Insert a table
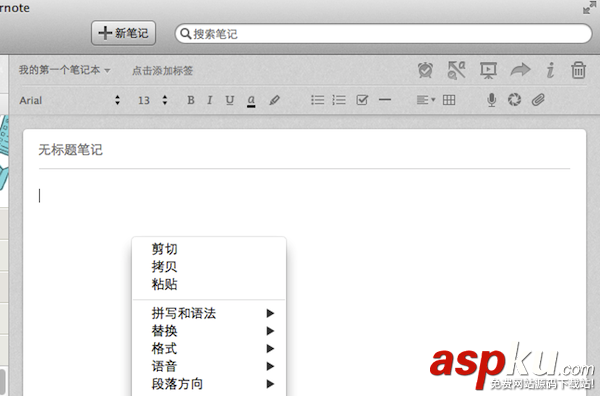 (x=449, y=100)
